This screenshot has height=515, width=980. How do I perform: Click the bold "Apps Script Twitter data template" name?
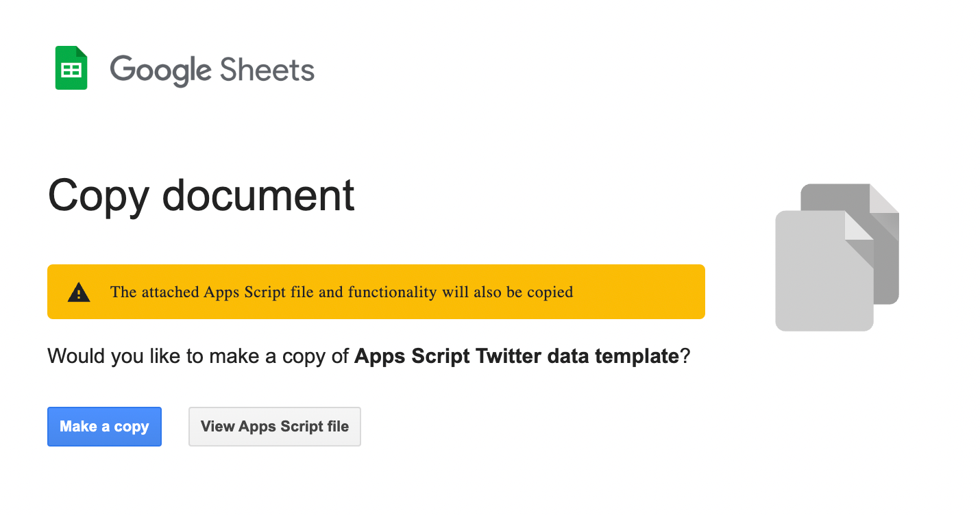(x=516, y=357)
